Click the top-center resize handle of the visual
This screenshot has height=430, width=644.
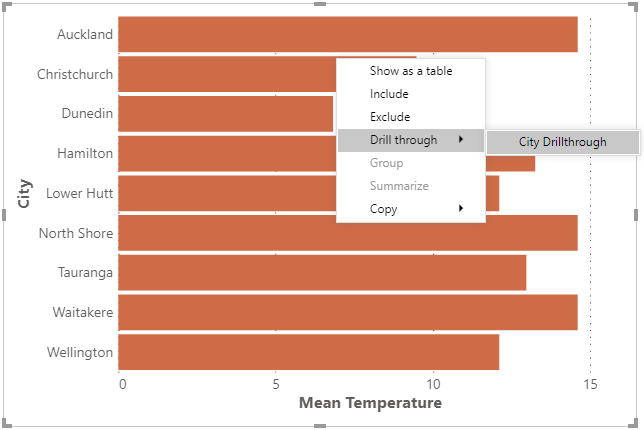click(320, 4)
